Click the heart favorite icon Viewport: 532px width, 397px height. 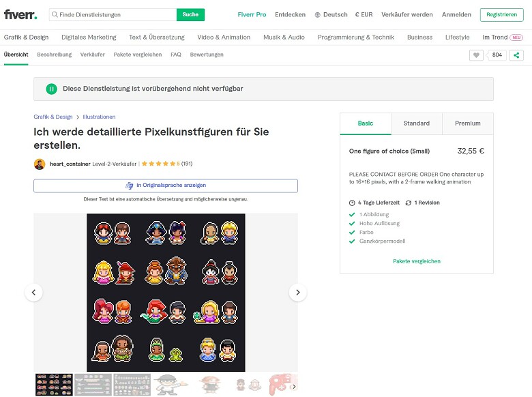tap(476, 55)
